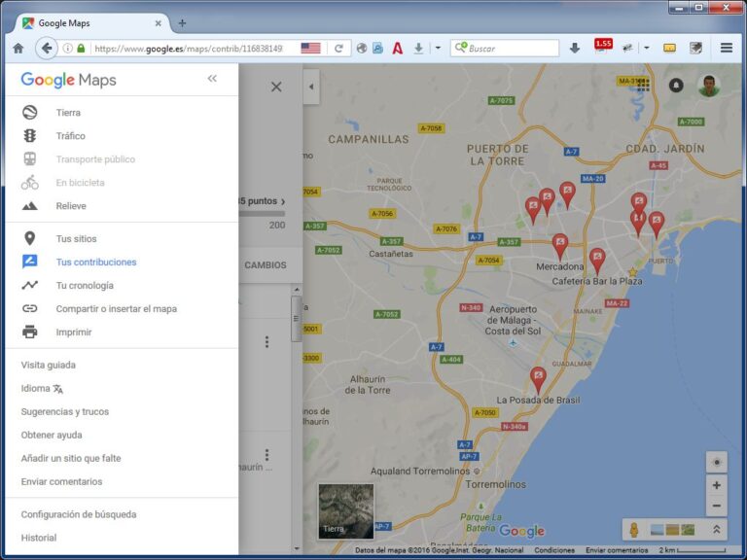Viewport: 747px width, 560px height.
Task: Open Configuración de búsqueda
Action: pos(79,514)
